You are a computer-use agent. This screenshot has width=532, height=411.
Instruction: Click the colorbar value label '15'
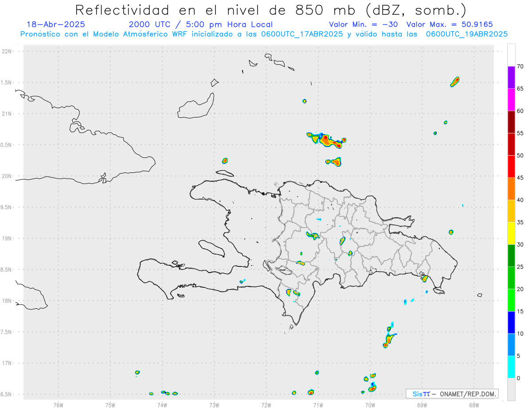[520, 311]
